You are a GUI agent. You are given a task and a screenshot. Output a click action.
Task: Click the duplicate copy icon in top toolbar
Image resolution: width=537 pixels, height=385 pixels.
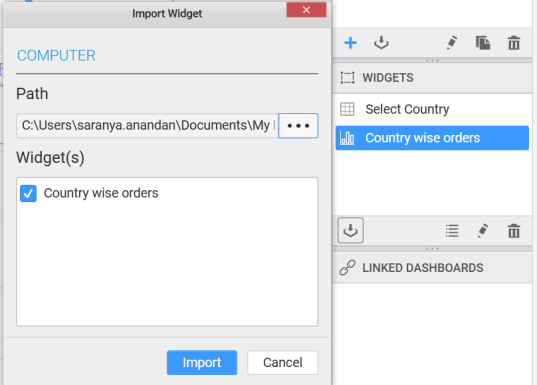pyautogui.click(x=483, y=43)
